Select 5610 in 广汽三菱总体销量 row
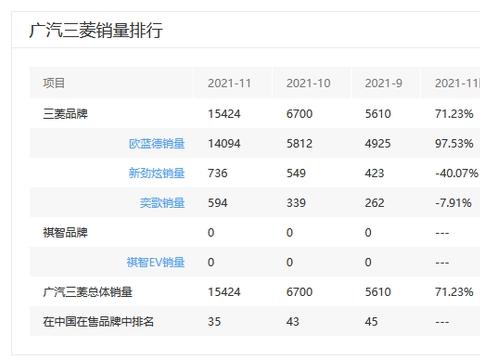This screenshot has width=480, height=360. tap(378, 292)
